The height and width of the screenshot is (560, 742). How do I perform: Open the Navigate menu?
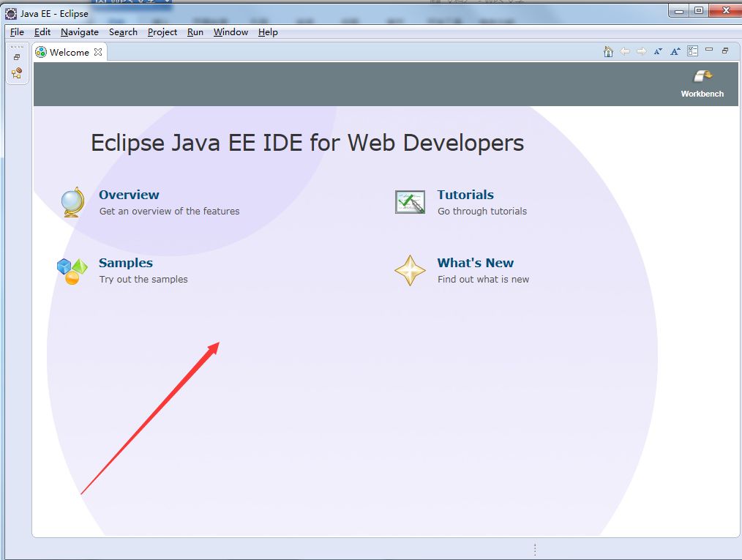pos(79,31)
